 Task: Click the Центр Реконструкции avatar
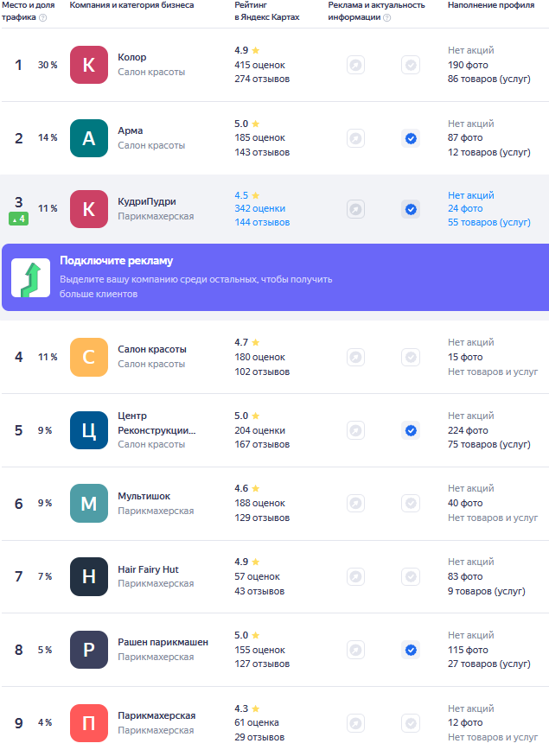click(89, 430)
